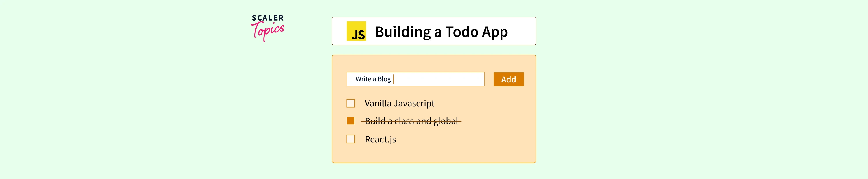This screenshot has height=179, width=868.
Task: Click the Building a Todo App heading
Action: coord(441,32)
